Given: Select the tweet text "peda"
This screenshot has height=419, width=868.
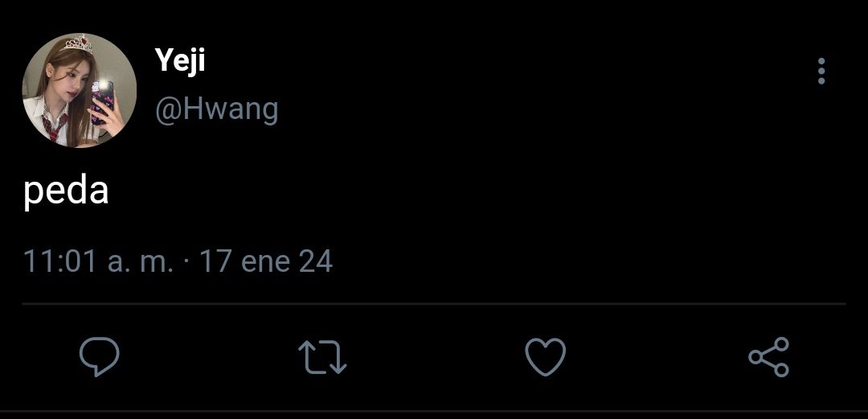Looking at the screenshot, I should point(66,192).
